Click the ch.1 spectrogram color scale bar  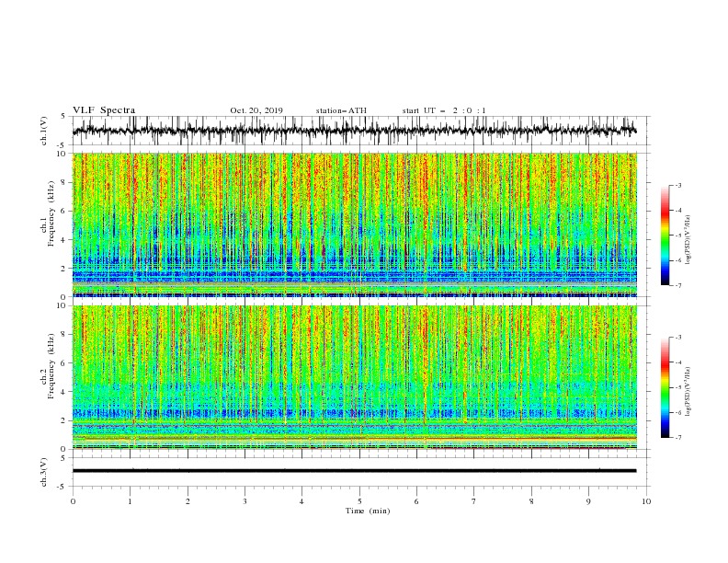pos(665,236)
